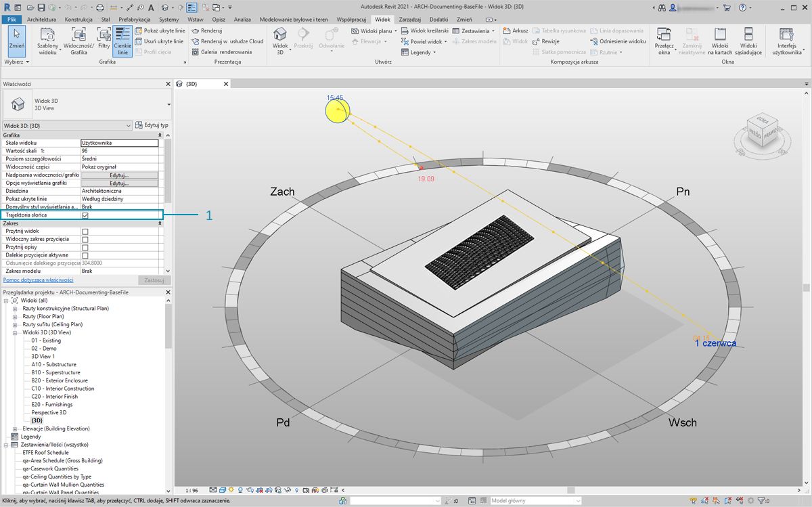Image resolution: width=812 pixels, height=507 pixels.
Task: Click Przełącz okna button
Action: click(665, 41)
